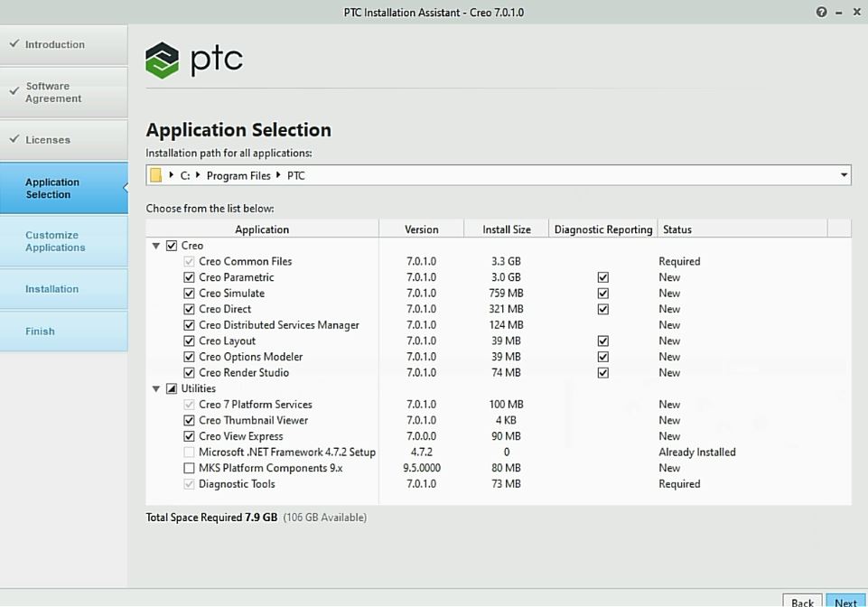Click the 9.5.0000 version value
The image size is (868, 607).
422,468
